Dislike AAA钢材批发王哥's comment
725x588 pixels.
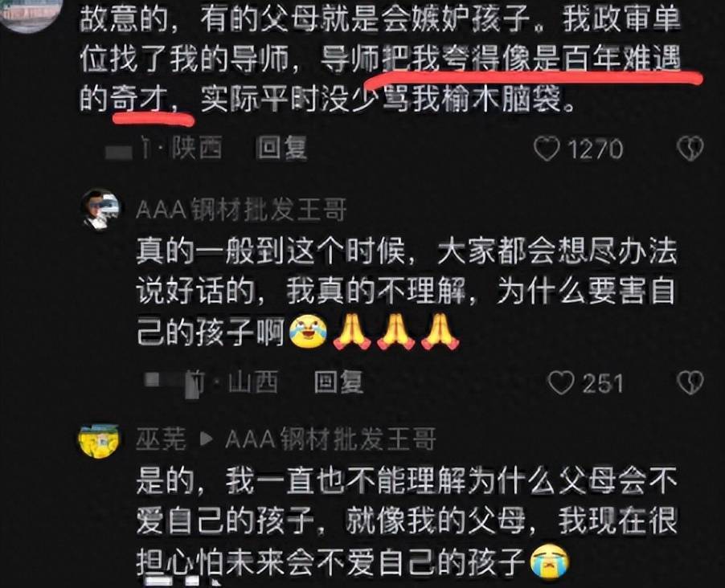click(690, 382)
